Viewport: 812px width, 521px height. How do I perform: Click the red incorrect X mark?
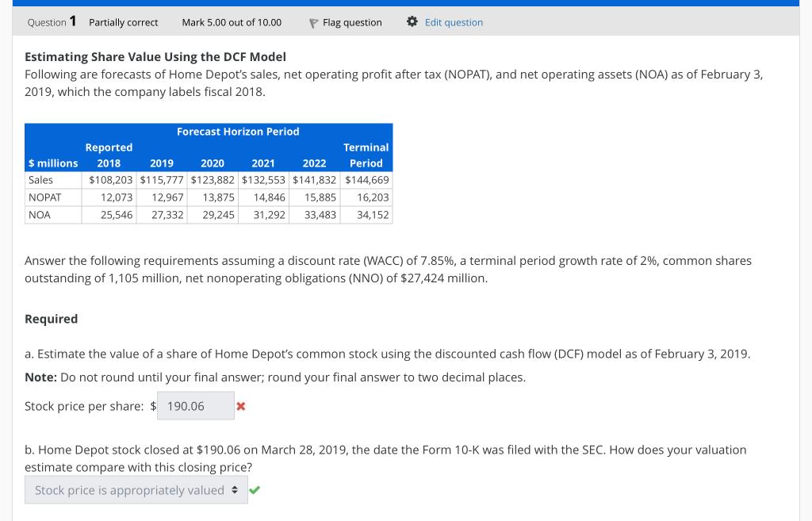(241, 407)
